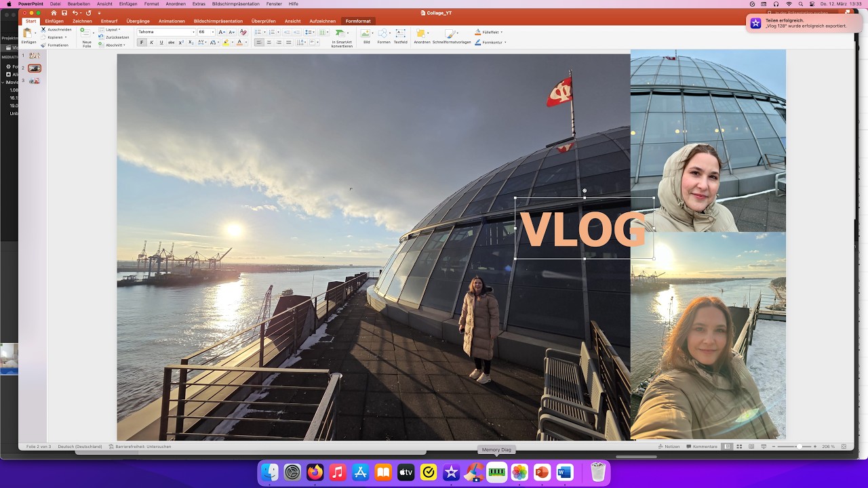Screen dimensions: 868x488
Task: Click Notizen in status bar
Action: click(x=669, y=447)
